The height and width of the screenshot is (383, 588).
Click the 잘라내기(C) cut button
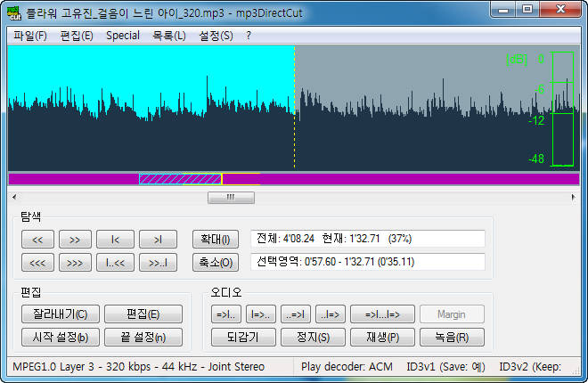60,314
